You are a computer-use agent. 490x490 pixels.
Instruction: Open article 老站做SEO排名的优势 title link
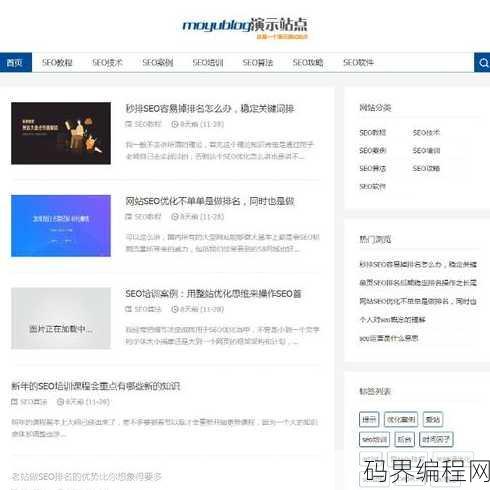pyautogui.click(x=86, y=477)
